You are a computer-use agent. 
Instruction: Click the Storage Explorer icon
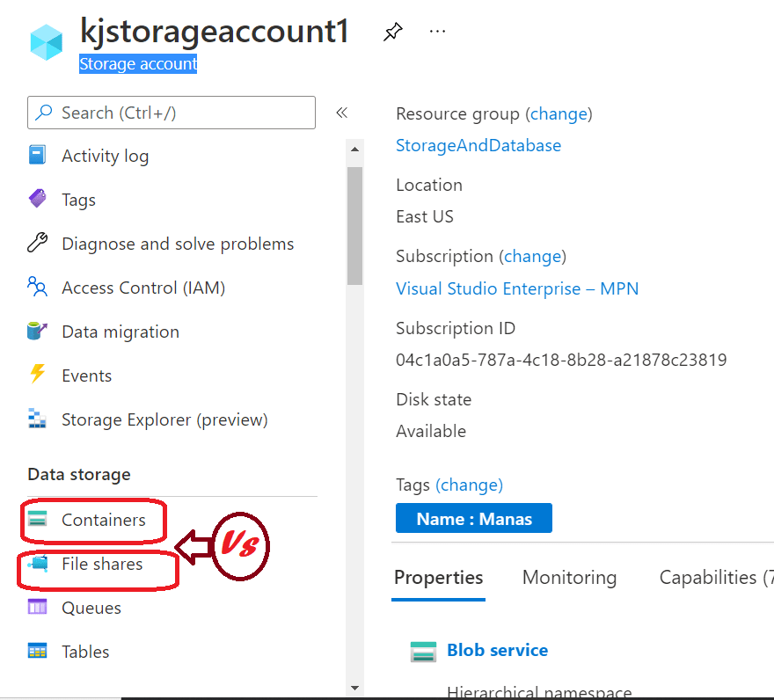point(37,418)
